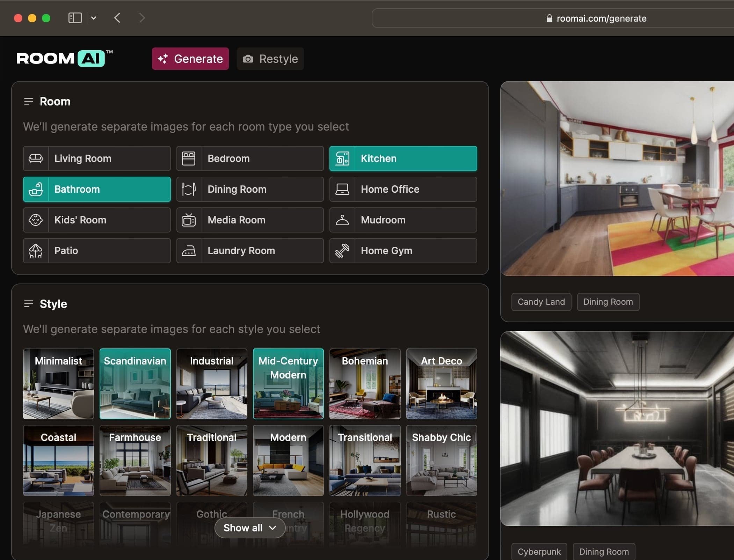Click the Cyberpunk dining room thumbnail

(x=617, y=428)
